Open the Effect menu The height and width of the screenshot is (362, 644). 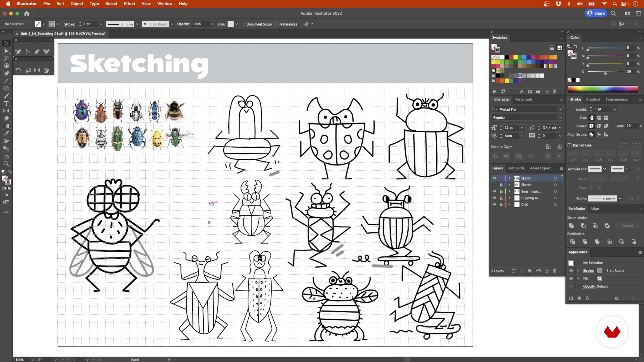pos(129,4)
